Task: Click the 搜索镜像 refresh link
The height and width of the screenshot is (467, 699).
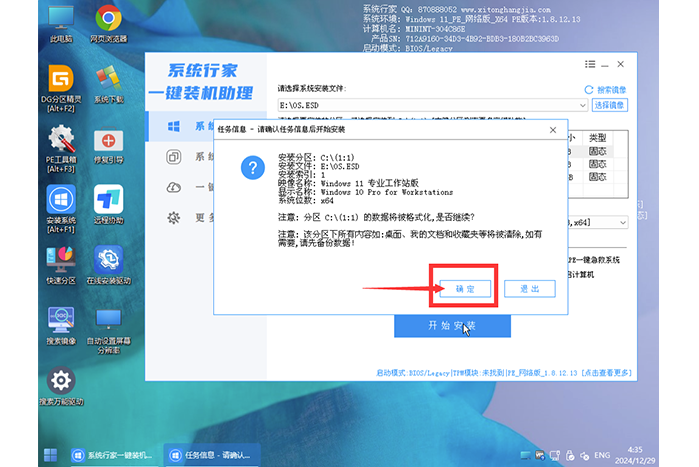Action: [x=605, y=90]
